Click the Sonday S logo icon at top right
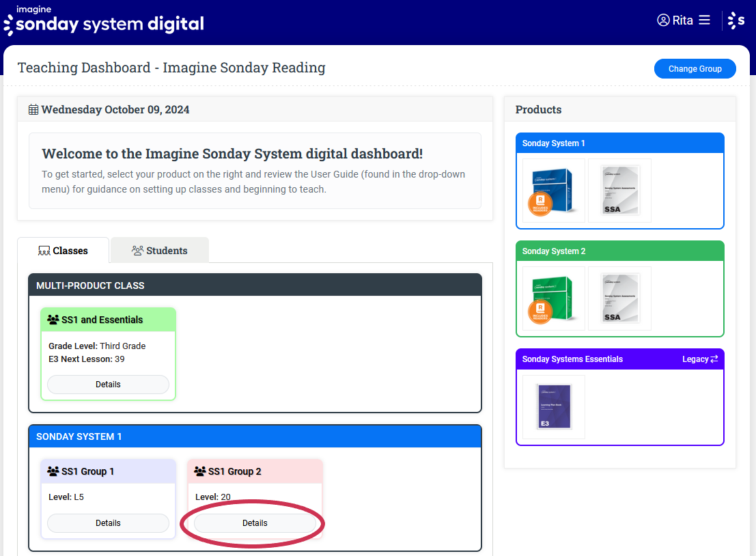Viewport: 756px width, 556px height. pos(736,20)
